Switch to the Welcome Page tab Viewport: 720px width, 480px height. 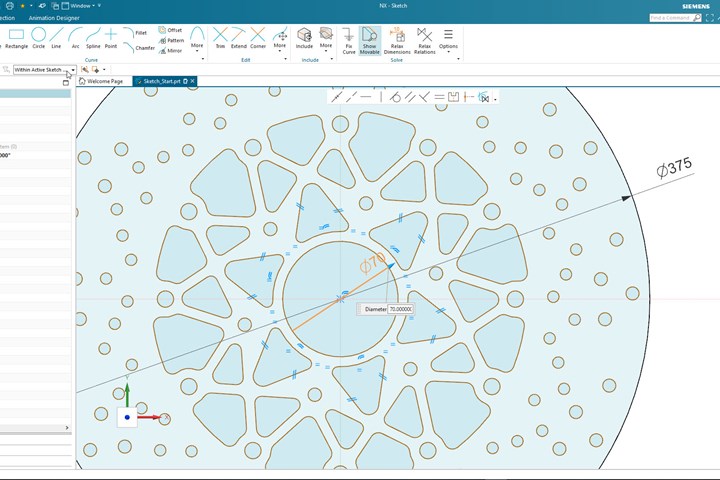click(x=101, y=81)
